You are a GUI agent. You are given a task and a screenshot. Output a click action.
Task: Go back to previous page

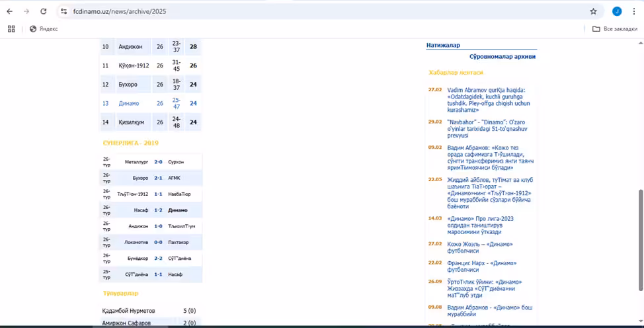coord(9,11)
